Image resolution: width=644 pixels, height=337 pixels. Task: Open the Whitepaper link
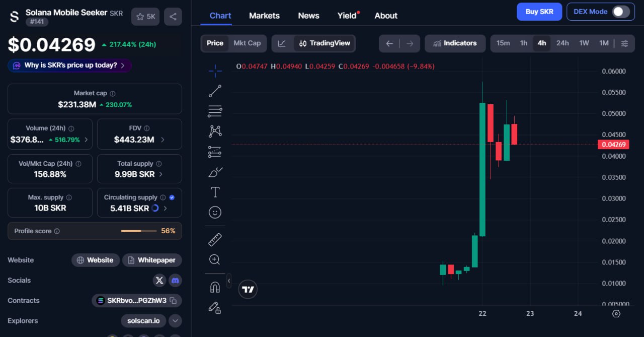tap(152, 260)
